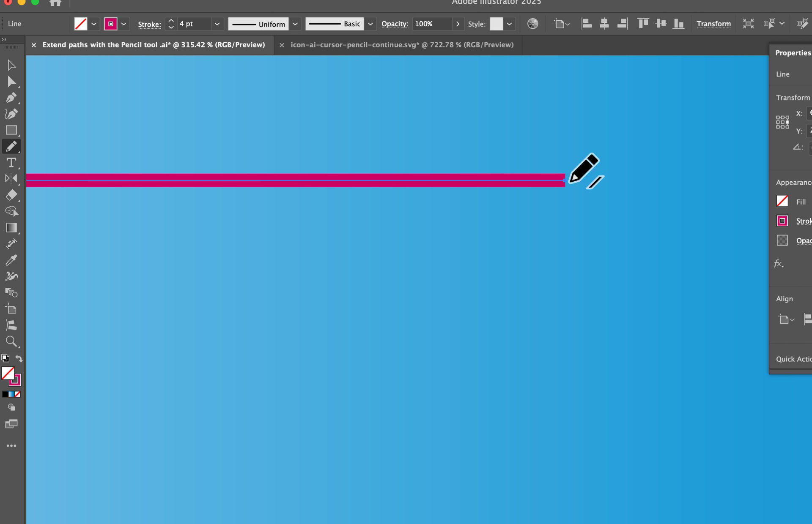812x524 pixels.
Task: Select the Eyedropper tool
Action: coord(11,260)
